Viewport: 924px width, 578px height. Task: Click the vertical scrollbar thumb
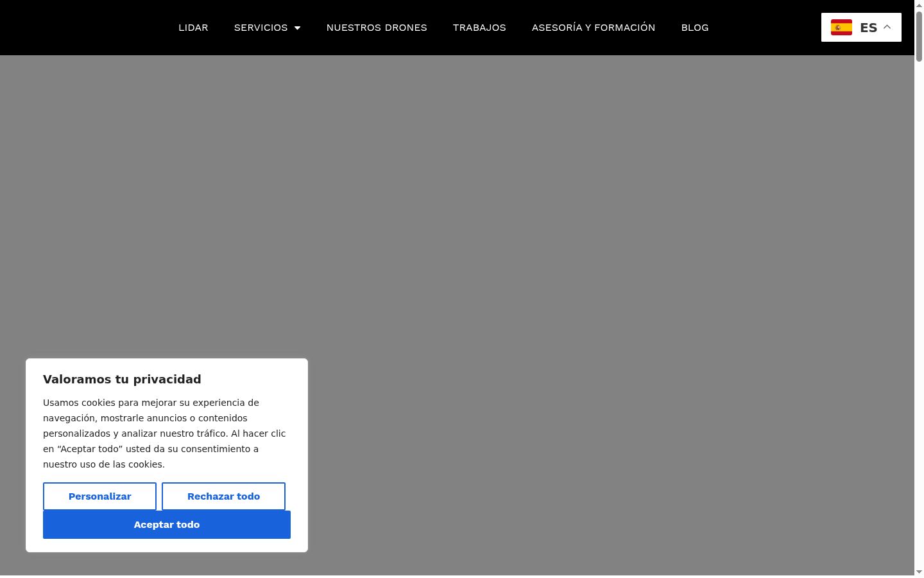(919, 37)
